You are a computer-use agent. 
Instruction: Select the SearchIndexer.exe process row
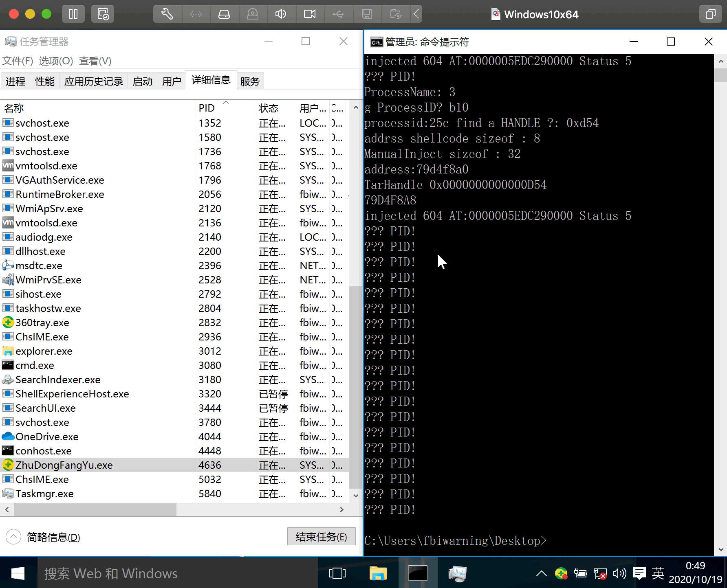click(x=174, y=380)
